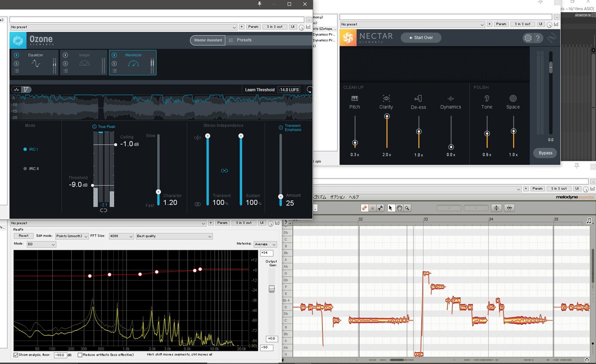
Task: Select the Ozone Imager module icon
Action: pos(85,63)
